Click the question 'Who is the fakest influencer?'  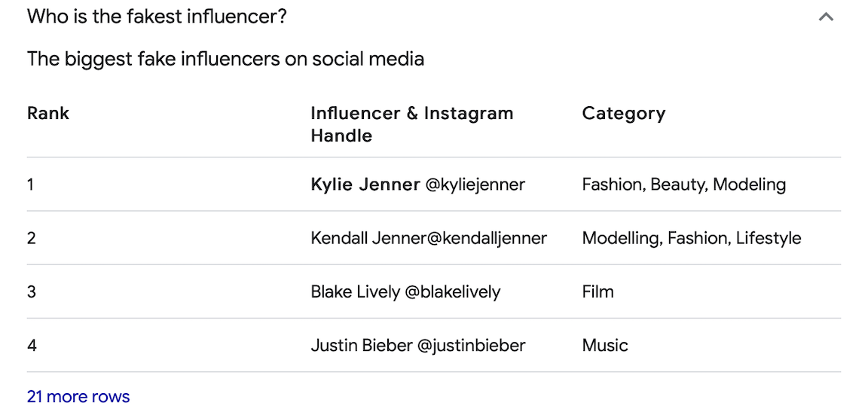157,17
